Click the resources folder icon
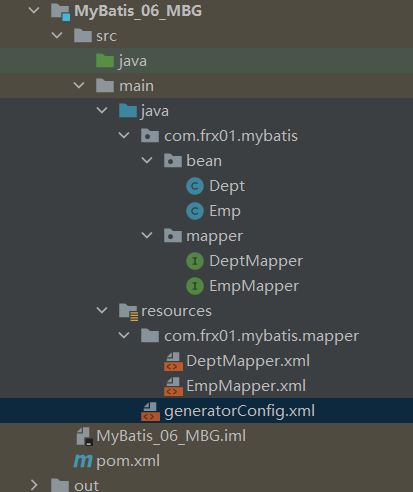The image size is (413, 492). click(x=128, y=312)
